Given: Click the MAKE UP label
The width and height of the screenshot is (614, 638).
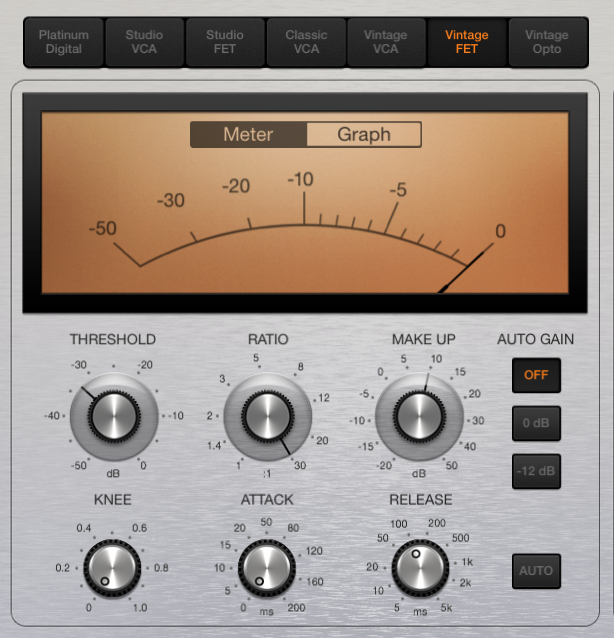Looking at the screenshot, I should point(424,339).
